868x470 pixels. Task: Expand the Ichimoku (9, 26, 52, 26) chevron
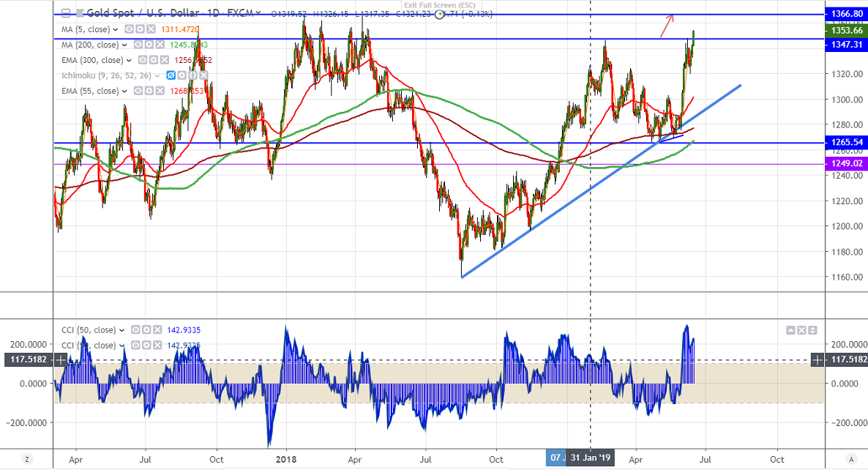pyautogui.click(x=157, y=75)
